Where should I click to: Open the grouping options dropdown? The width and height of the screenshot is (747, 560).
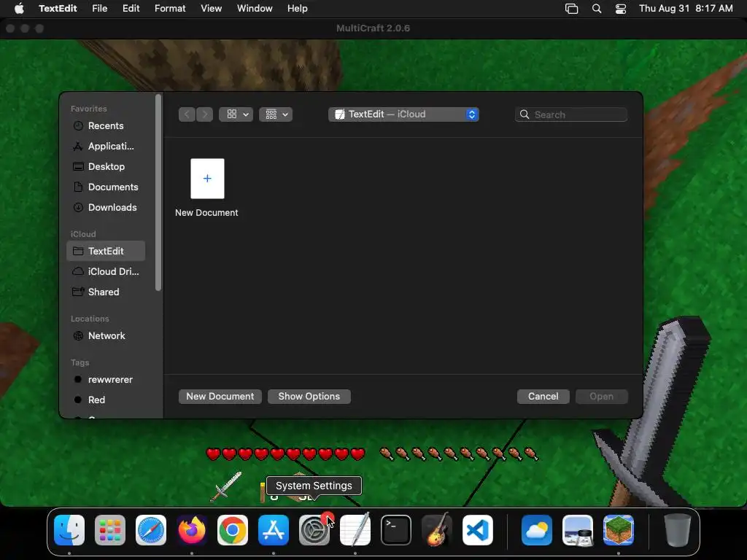coord(276,114)
